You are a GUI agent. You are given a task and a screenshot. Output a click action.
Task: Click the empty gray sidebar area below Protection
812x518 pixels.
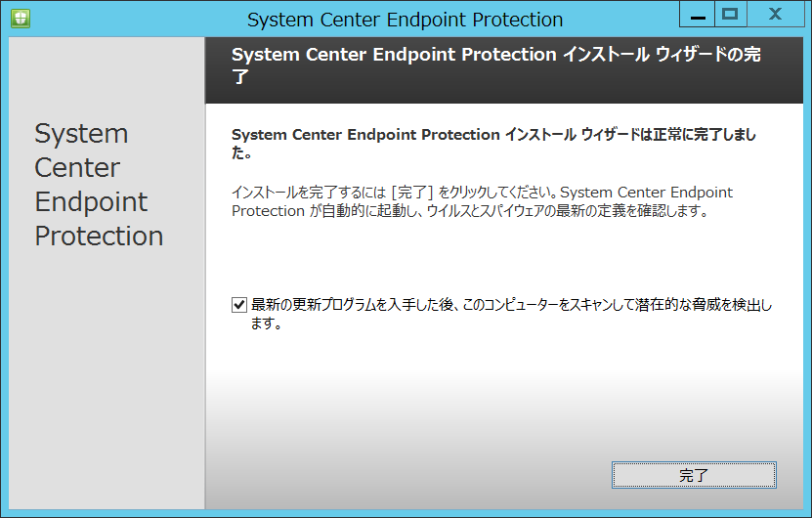click(x=107, y=378)
